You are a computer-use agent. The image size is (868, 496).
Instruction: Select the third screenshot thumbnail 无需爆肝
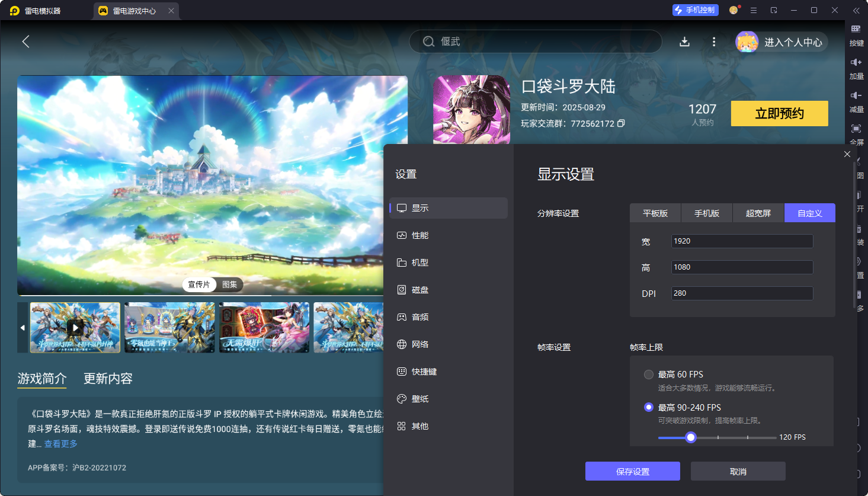click(264, 328)
